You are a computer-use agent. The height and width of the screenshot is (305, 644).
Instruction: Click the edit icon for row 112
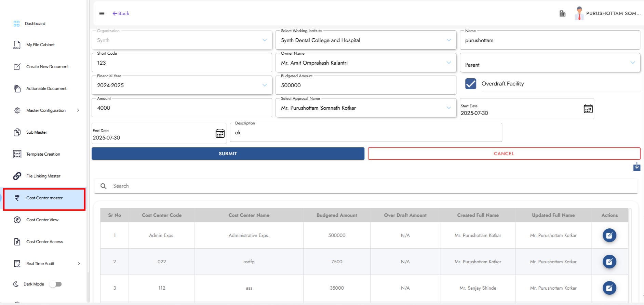[609, 288]
